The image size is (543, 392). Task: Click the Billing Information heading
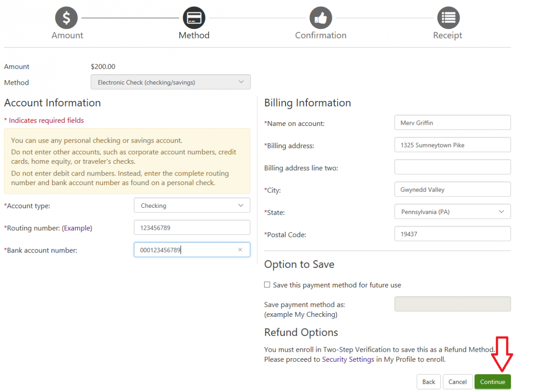coord(308,103)
